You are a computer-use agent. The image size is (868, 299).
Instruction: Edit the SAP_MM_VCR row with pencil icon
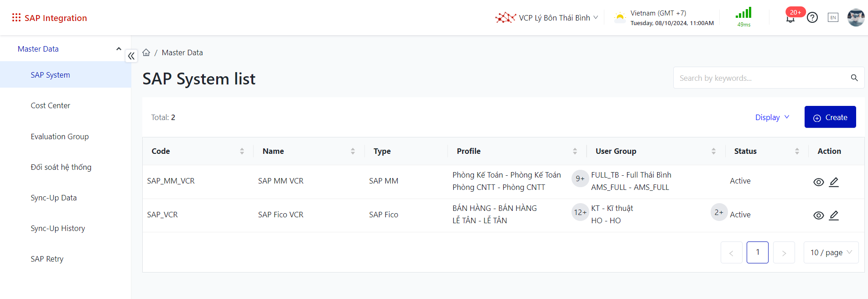[x=834, y=182]
